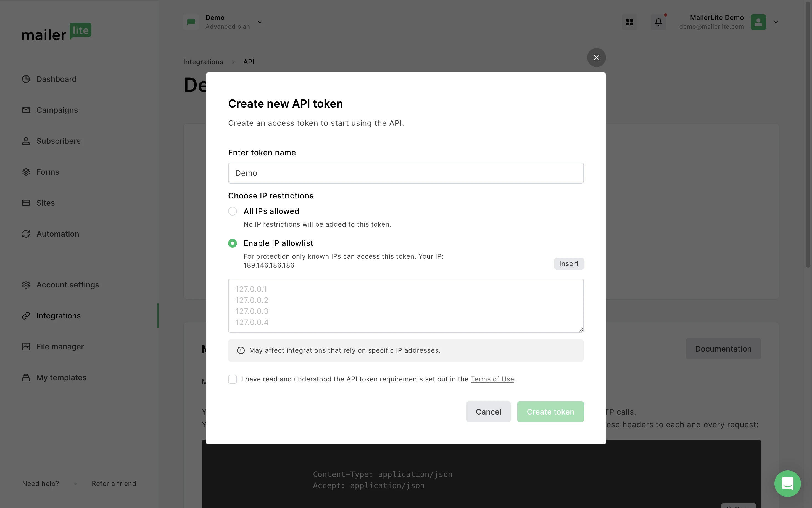This screenshot has height=508, width=812.
Task: Open the Terms of Use link
Action: pos(492,379)
